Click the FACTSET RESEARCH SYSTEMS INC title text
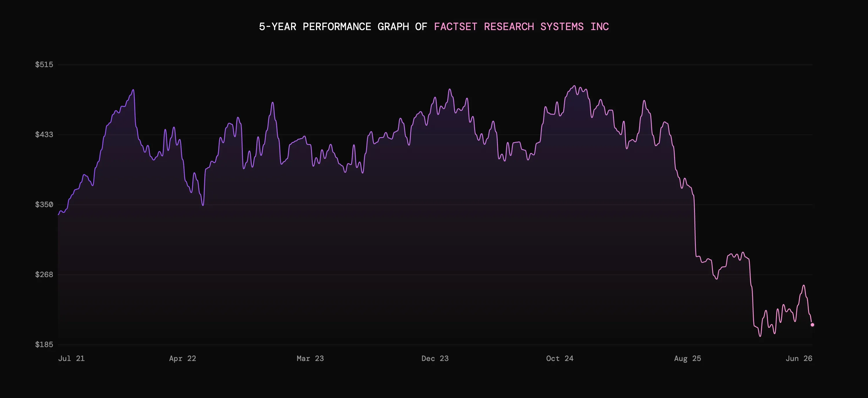Screen dimensions: 868x398 point(521,27)
